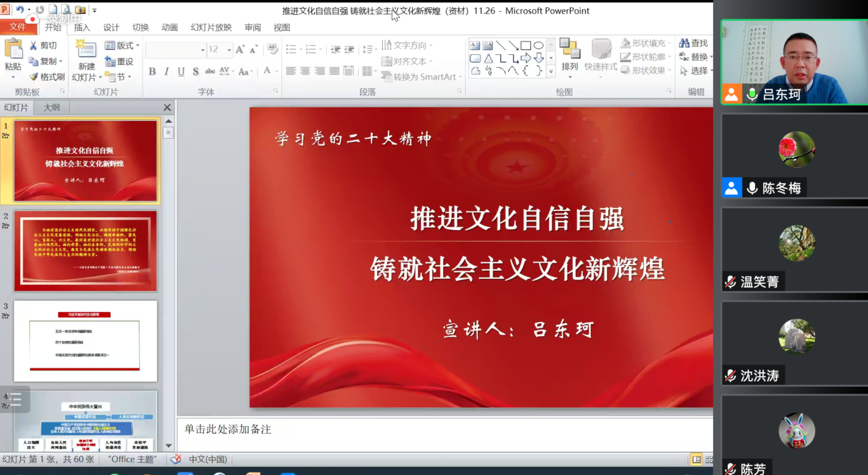Open the Paragraph dialog launcher in 段落 group

459,91
